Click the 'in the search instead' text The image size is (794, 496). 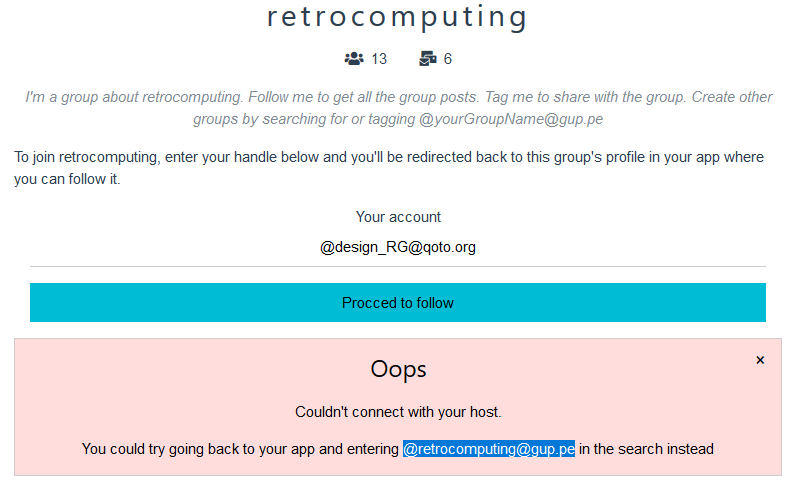pyautogui.click(x=646, y=449)
